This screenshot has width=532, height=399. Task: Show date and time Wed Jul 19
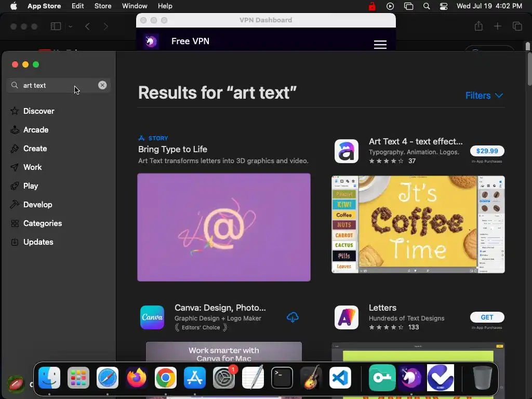(x=489, y=6)
